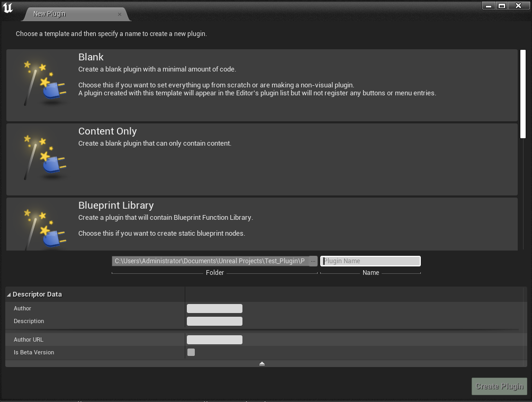Screen dimensions: 532x402
Task: Choose the Content Only template title
Action: tap(107, 131)
